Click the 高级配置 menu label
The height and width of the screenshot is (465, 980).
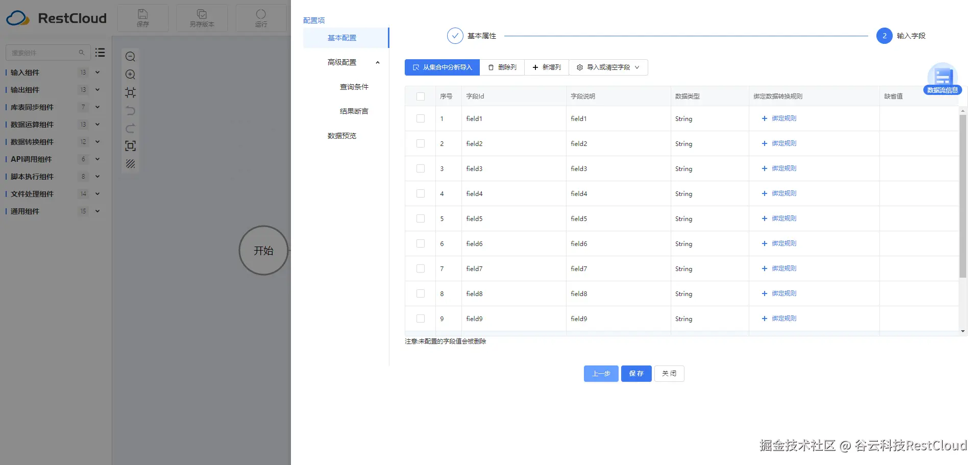pos(342,62)
